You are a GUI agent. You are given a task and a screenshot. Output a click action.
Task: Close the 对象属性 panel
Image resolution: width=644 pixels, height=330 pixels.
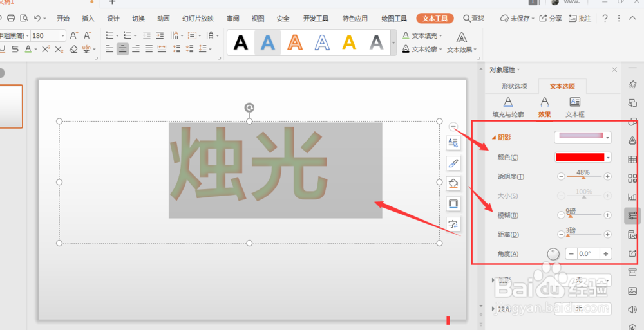pyautogui.click(x=614, y=69)
